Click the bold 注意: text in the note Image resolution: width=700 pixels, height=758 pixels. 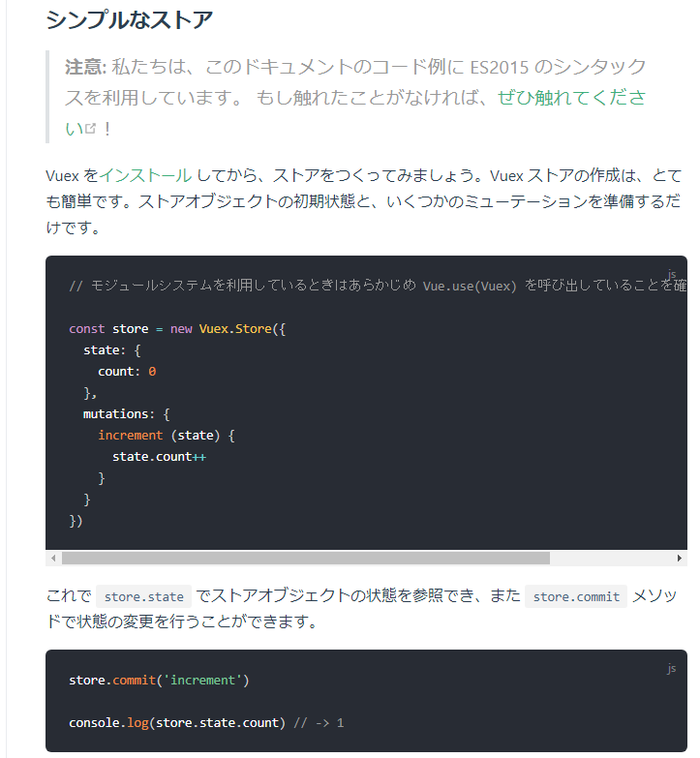point(84,67)
